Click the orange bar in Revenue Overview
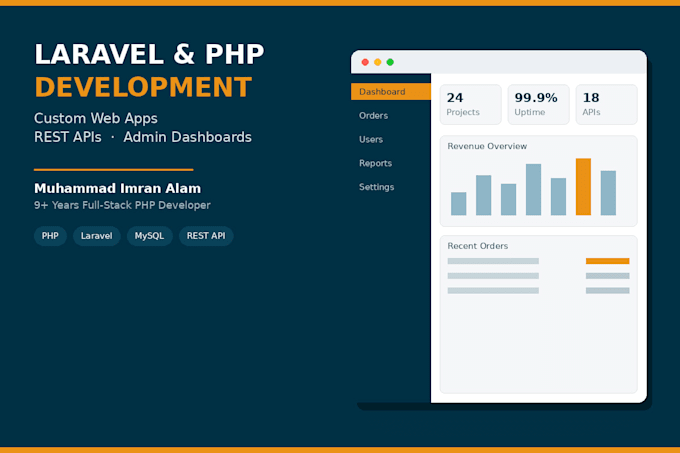 point(583,187)
